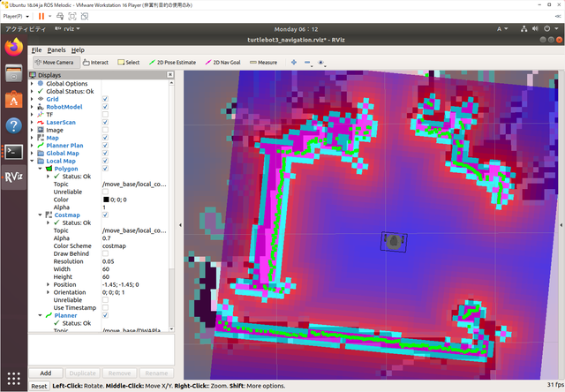Toggle the Costmap Draw Behind checkbox
Viewport: 565px width, 392px height.
click(x=105, y=253)
